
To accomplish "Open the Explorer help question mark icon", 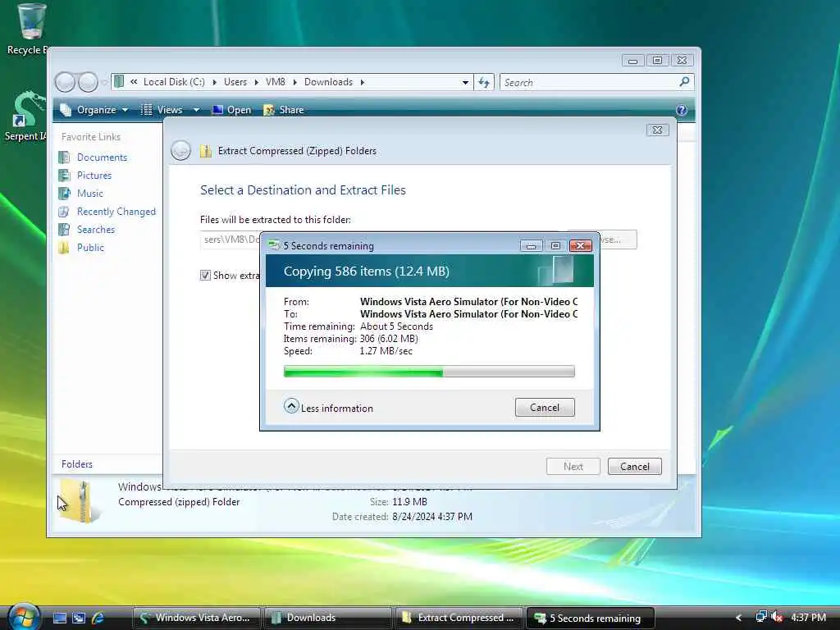I will (682, 111).
